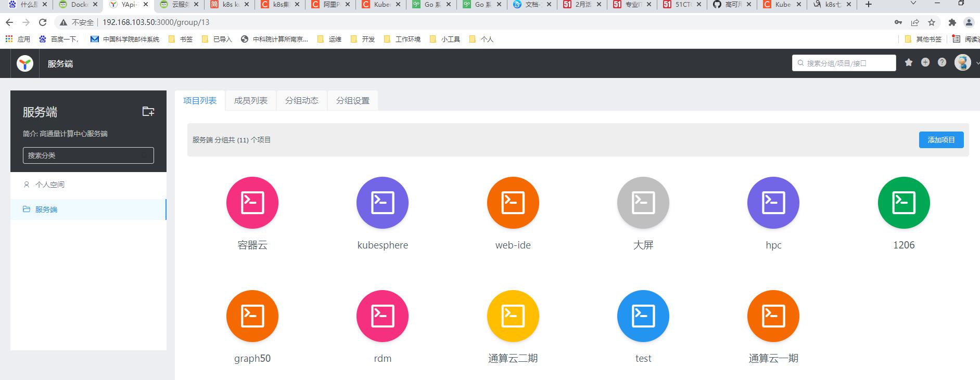The height and width of the screenshot is (380, 980).
Task: Select 个人空间 in sidebar
Action: tap(88, 185)
